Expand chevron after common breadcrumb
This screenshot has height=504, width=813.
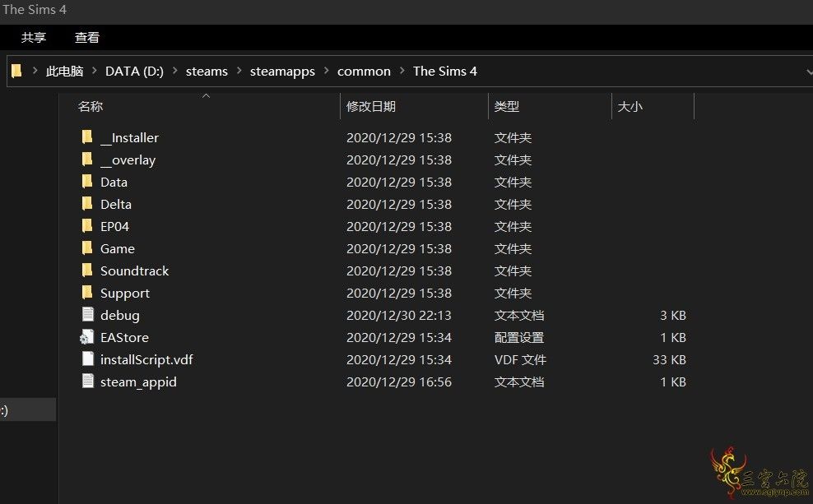402,71
